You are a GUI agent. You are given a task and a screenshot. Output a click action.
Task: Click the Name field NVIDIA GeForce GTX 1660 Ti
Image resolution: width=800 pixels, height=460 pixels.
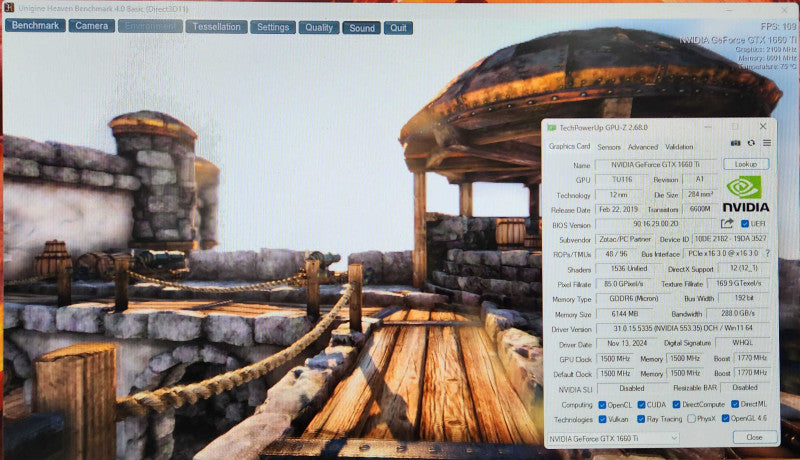pos(656,165)
